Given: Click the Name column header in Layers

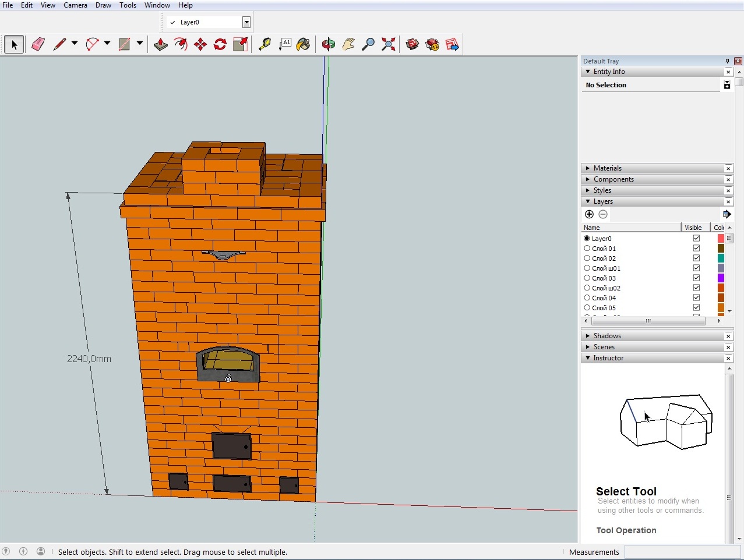Looking at the screenshot, I should coord(630,228).
